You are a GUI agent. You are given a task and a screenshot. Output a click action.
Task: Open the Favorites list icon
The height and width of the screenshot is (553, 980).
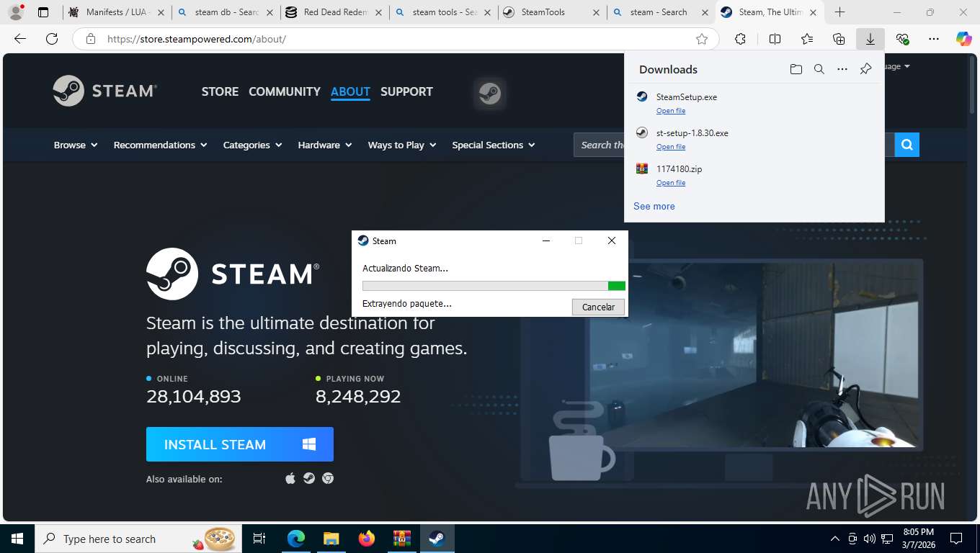[x=807, y=39]
